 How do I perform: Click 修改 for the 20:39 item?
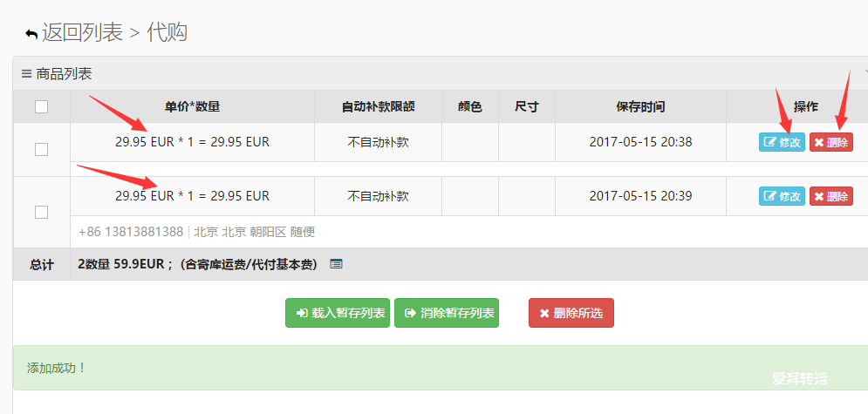tap(782, 195)
